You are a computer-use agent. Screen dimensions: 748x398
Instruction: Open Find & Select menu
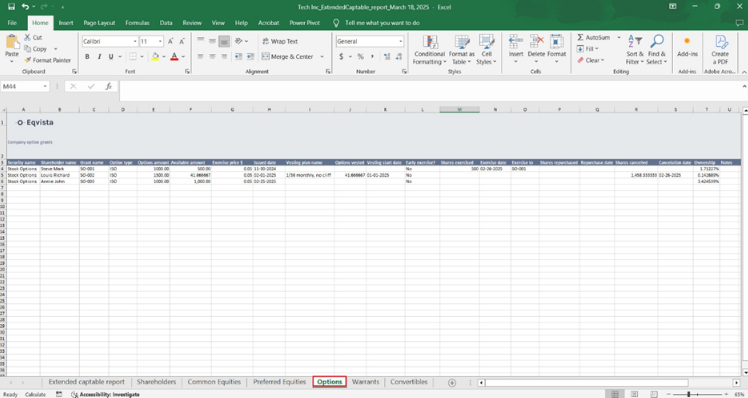pos(657,50)
